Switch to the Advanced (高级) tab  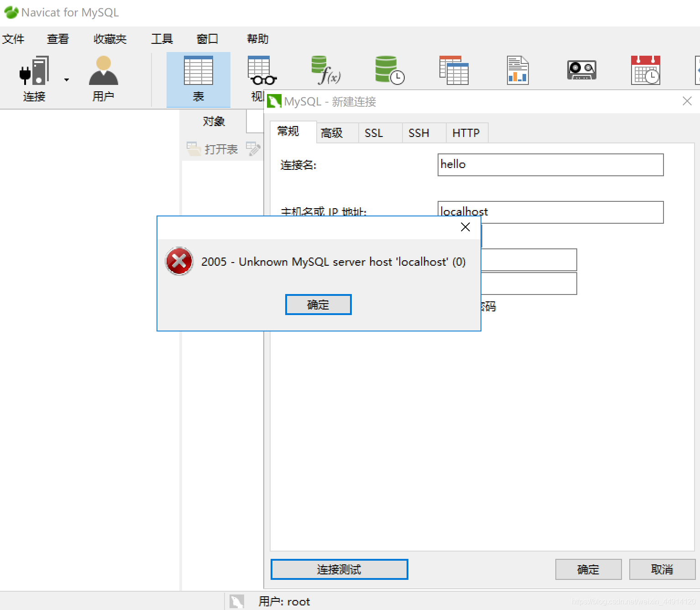(337, 133)
